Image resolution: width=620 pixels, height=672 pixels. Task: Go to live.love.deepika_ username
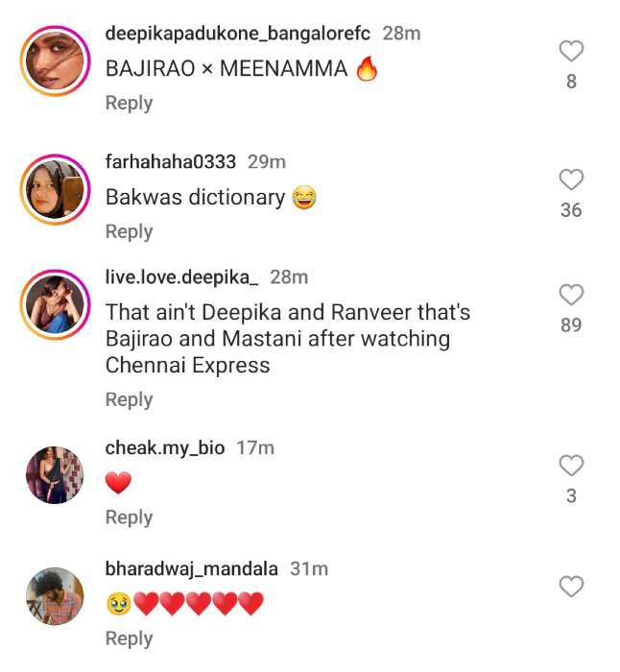coord(182,277)
